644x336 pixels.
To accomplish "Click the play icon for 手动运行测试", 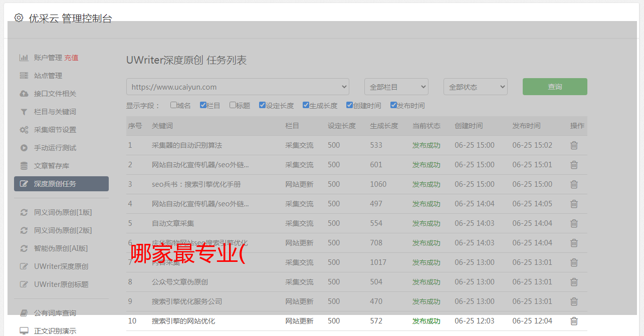I will (24, 148).
